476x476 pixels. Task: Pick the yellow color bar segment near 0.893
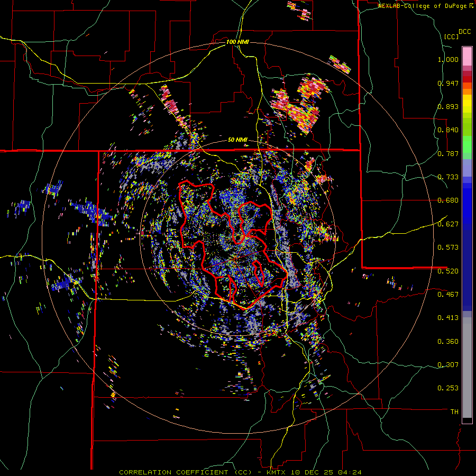tap(467, 103)
